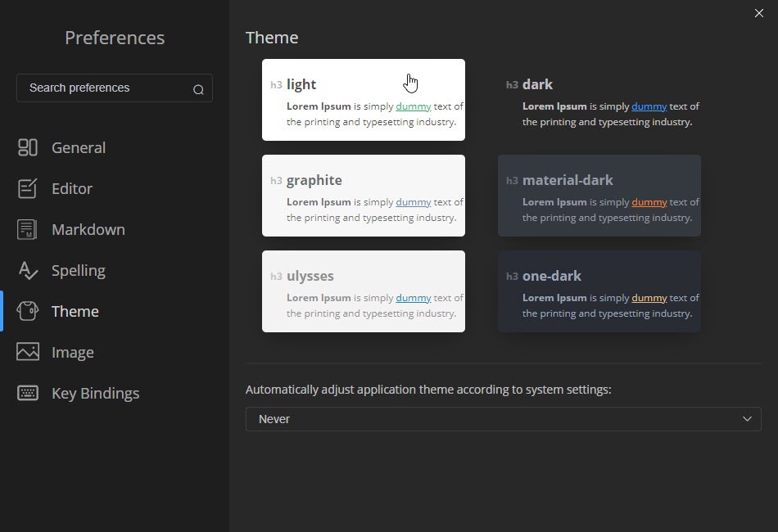This screenshot has height=532, width=778.
Task: Click the Key Bindings keyboard icon
Action: tap(28, 393)
